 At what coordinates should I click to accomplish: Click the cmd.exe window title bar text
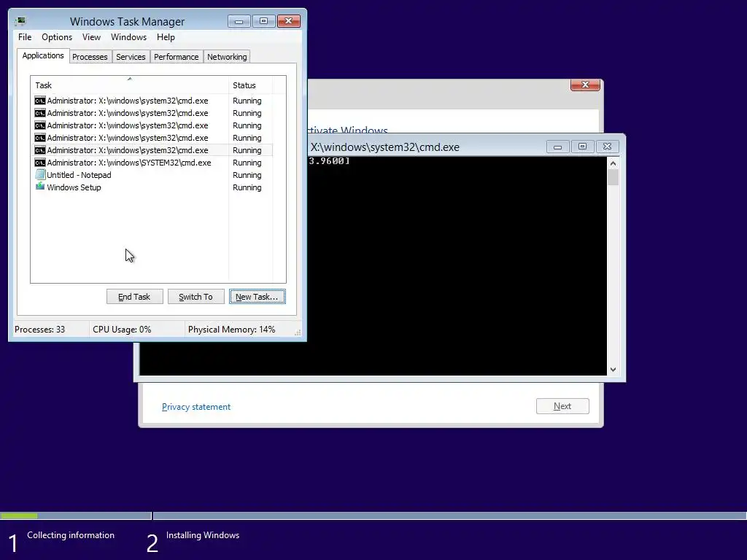tap(385, 147)
